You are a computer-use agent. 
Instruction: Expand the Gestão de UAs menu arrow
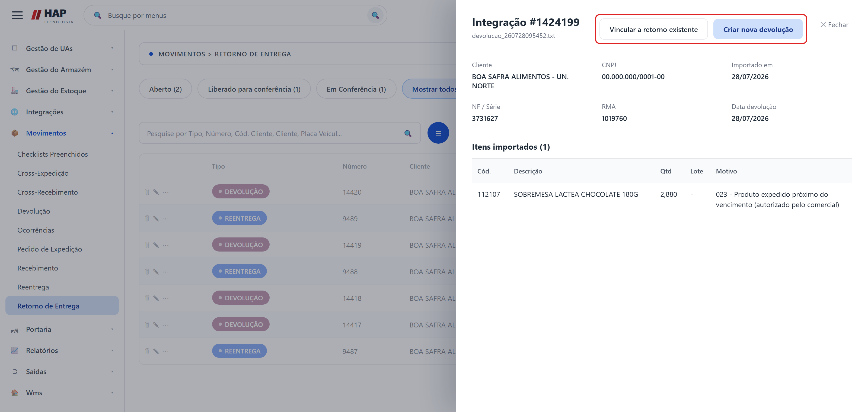pos(112,48)
